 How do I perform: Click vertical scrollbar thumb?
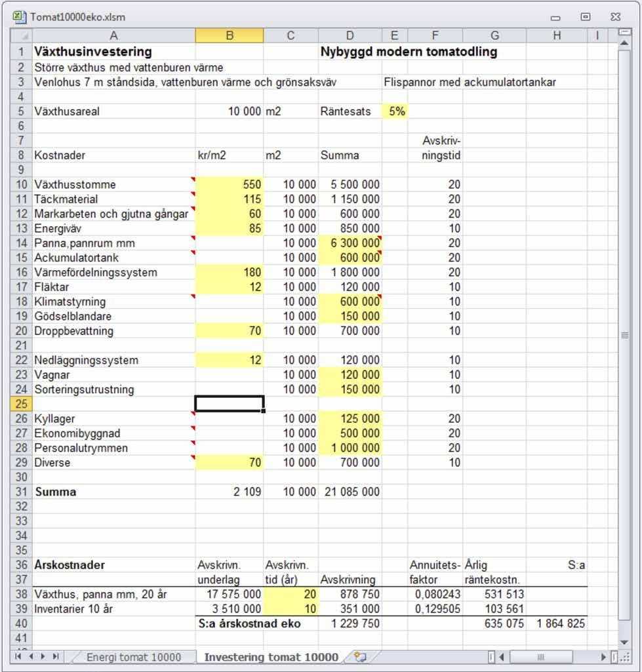624,335
